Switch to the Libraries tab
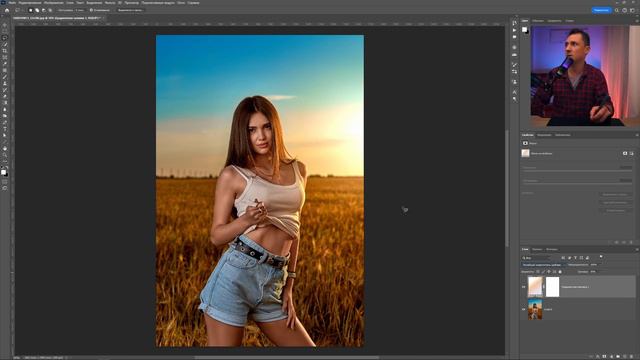This screenshot has width=640, height=360. coord(562,135)
